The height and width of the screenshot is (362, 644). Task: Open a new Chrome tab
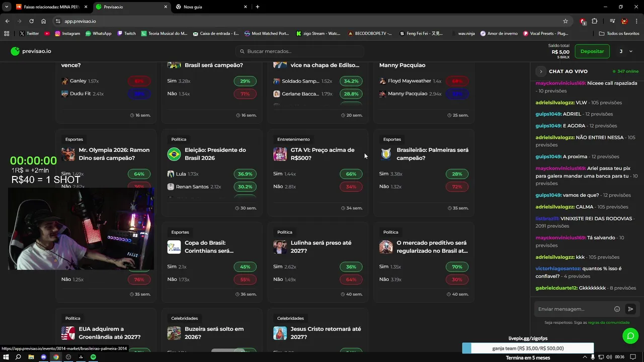[258, 7]
